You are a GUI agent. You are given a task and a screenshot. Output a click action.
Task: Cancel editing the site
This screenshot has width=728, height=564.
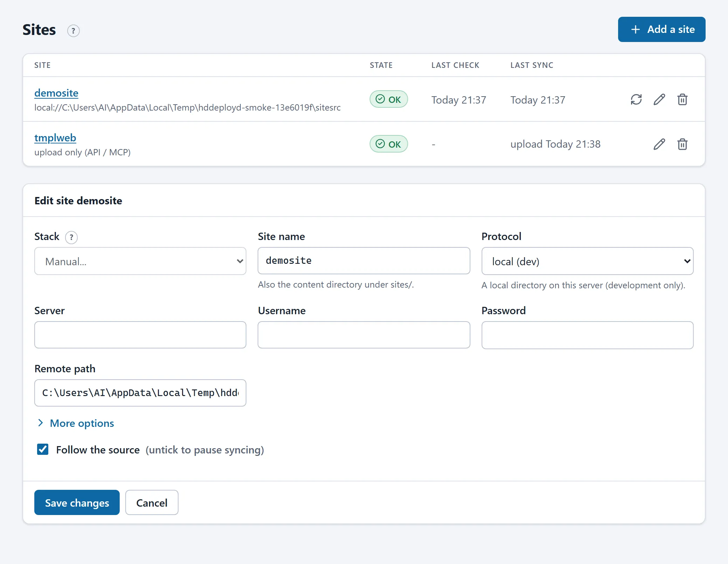coord(152,502)
